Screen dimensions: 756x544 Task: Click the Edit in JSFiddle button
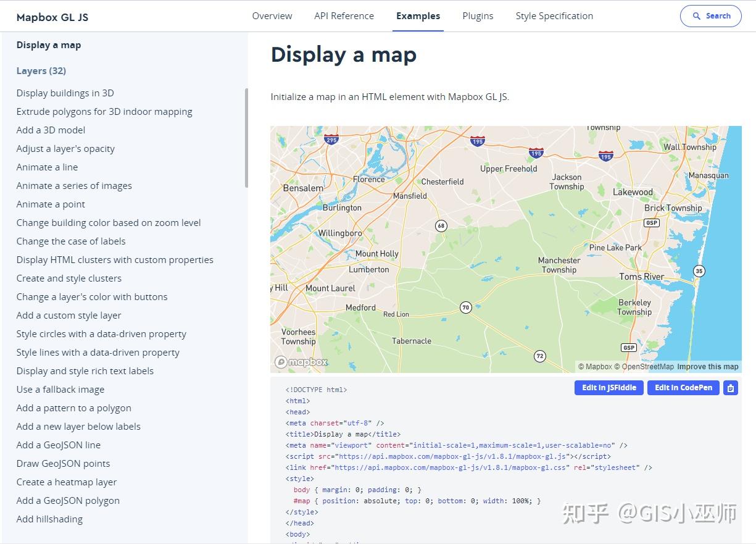[609, 388]
